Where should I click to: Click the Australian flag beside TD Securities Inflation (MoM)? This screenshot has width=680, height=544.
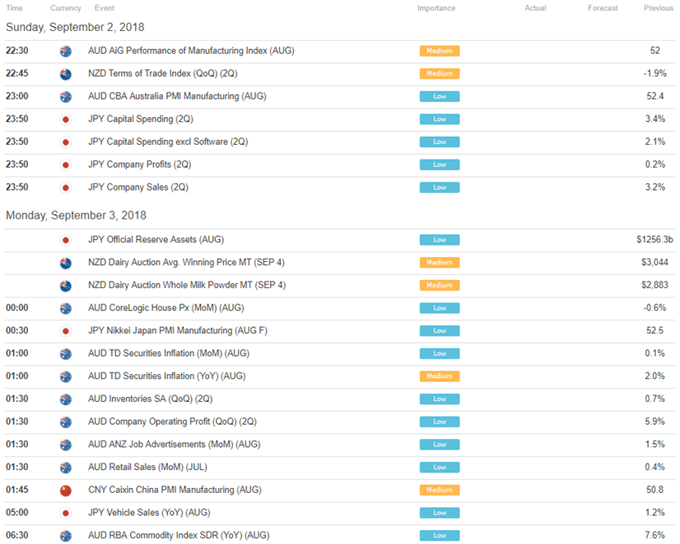point(65,354)
